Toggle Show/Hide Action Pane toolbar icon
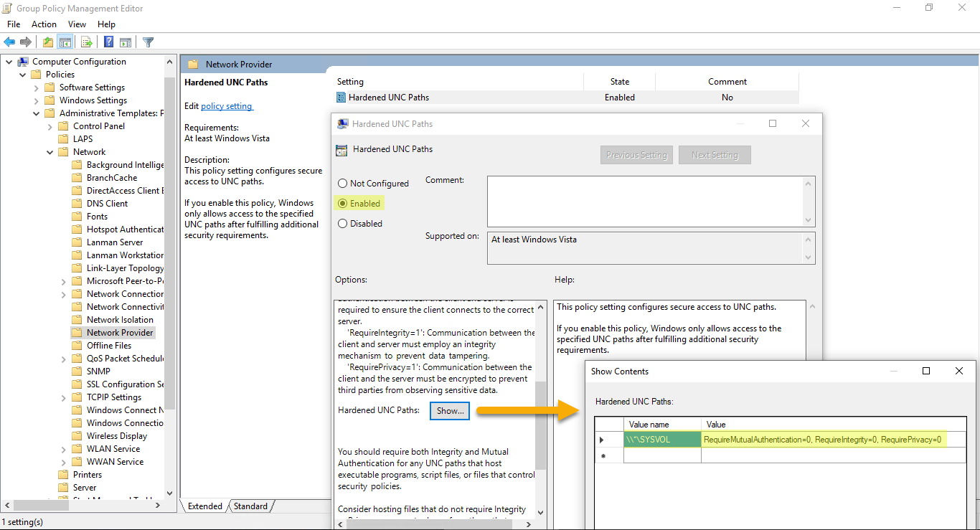Viewport: 980px width, 530px height. click(125, 42)
